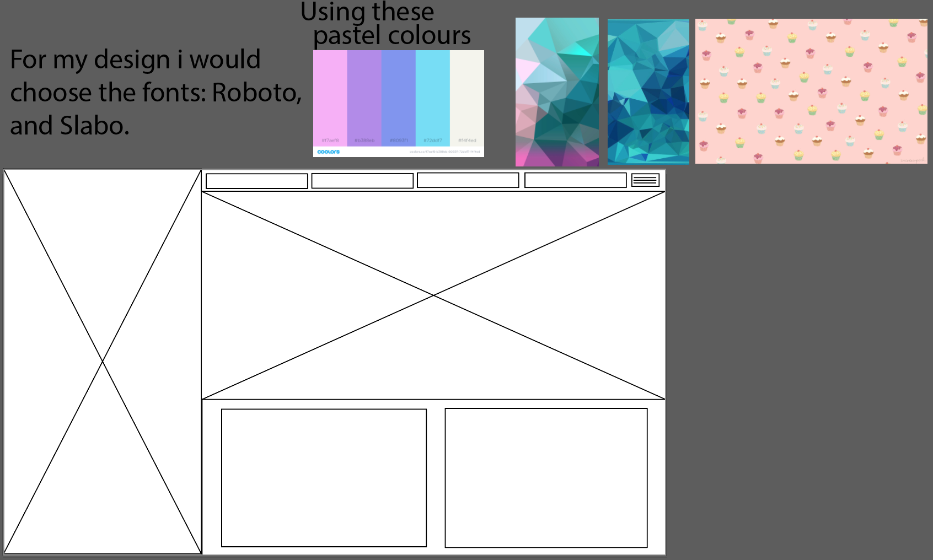Click the "and Slabo." text line
933x560 pixels.
pyautogui.click(x=69, y=126)
